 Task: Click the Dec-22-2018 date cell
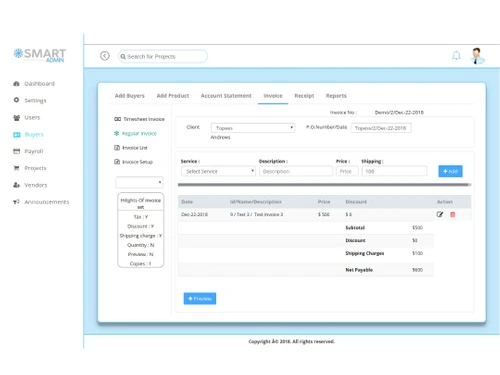click(194, 214)
